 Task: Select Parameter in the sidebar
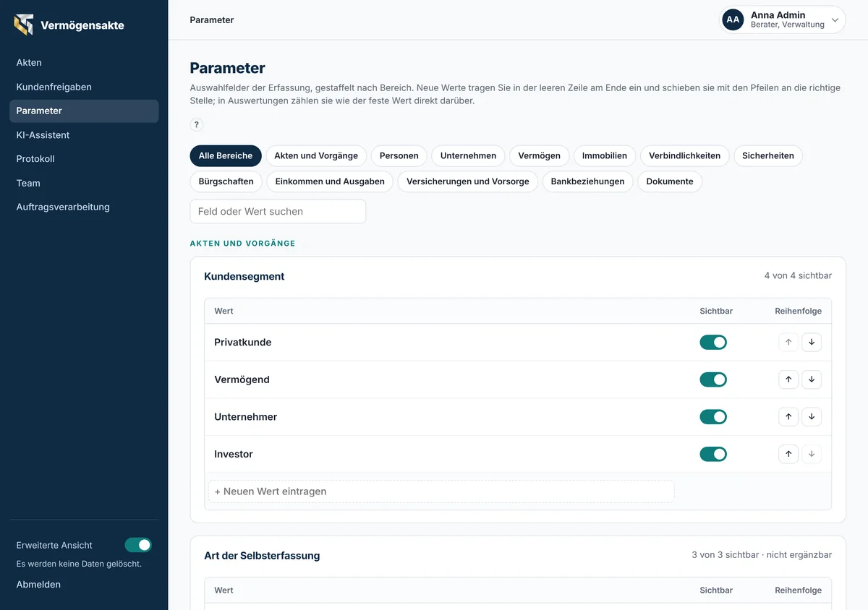point(84,111)
